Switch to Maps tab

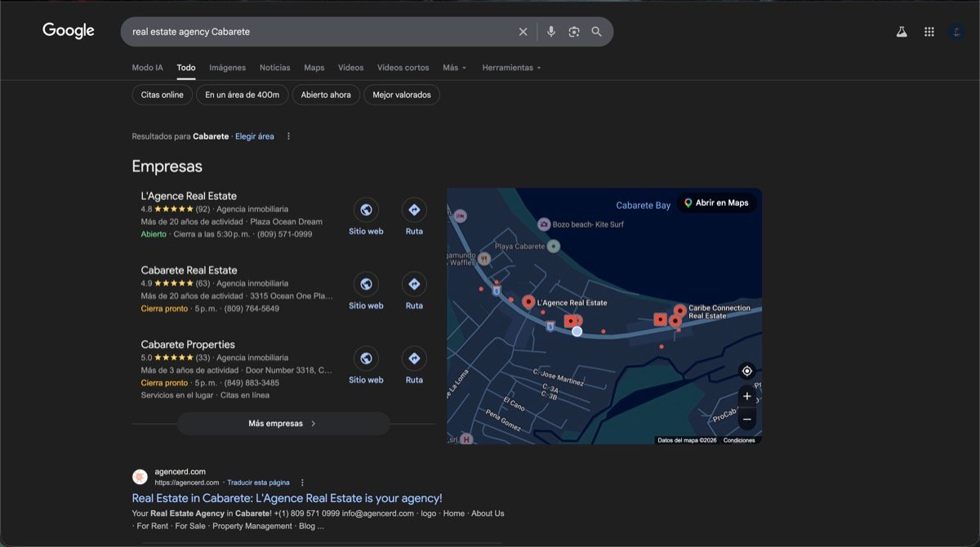pos(314,68)
